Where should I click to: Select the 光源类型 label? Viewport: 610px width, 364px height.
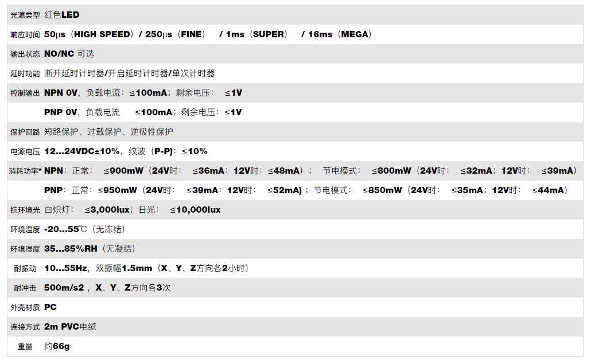coord(25,15)
